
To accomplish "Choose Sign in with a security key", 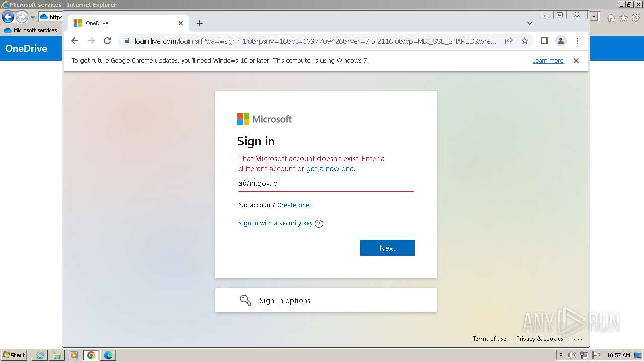I will coord(276,223).
